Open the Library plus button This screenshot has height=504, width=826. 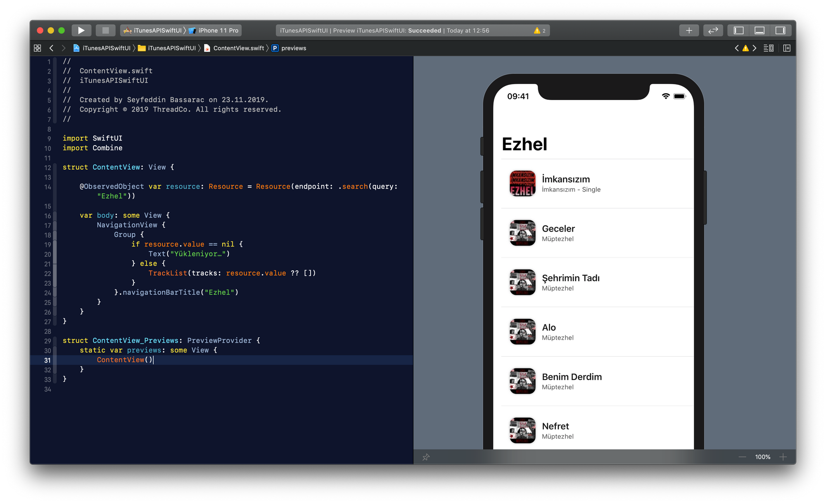point(689,31)
